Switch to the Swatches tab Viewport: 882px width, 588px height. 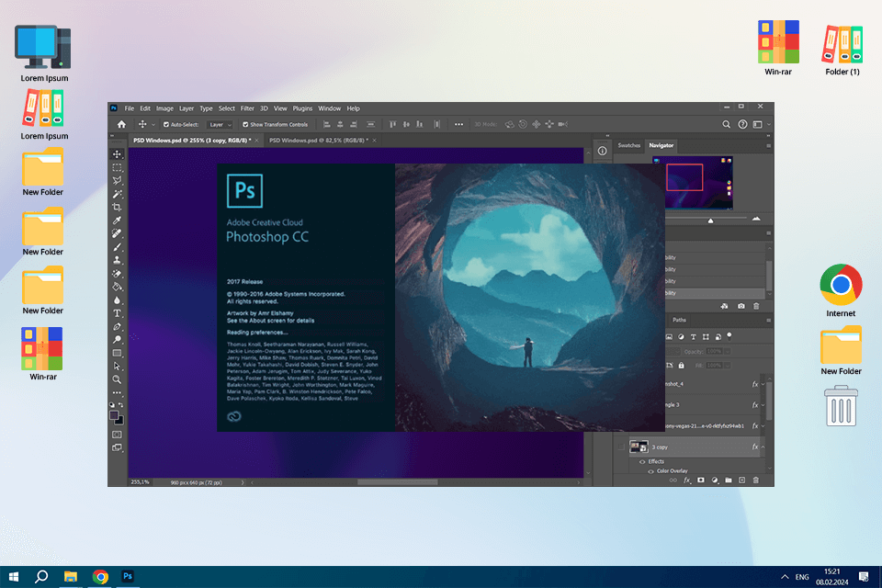628,146
